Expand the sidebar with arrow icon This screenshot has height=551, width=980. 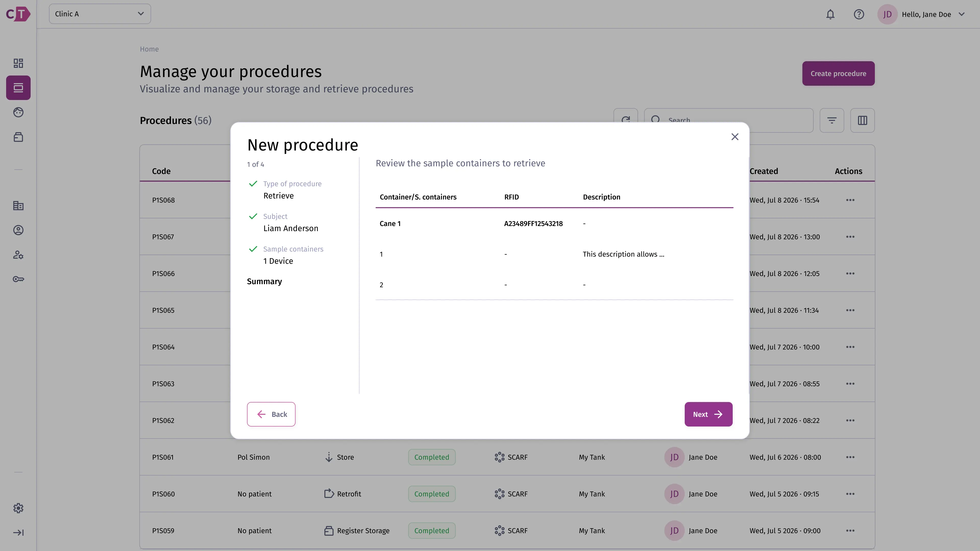[x=18, y=533]
